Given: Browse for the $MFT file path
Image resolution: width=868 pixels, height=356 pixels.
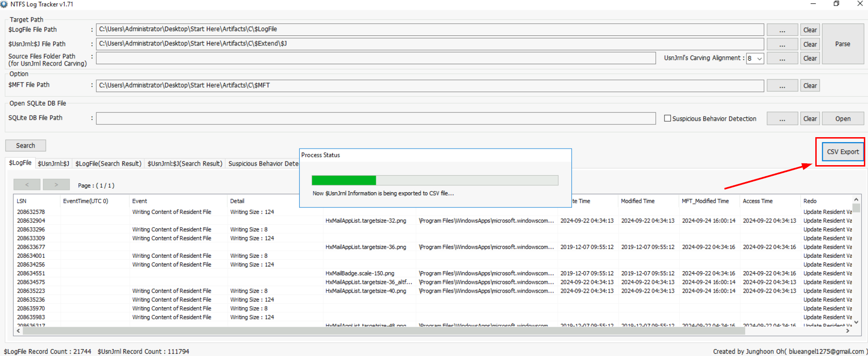Looking at the screenshot, I should coord(782,86).
